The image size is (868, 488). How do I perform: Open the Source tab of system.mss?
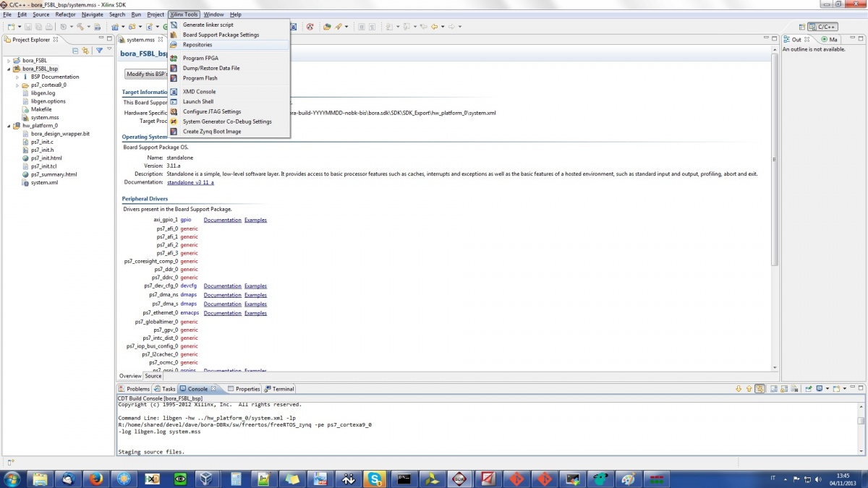tap(153, 376)
